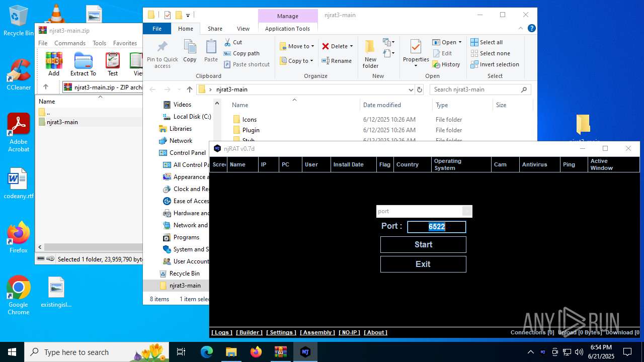Click Cut in the Clipboard group
Viewport: 644px width, 362px height.
(x=233, y=42)
